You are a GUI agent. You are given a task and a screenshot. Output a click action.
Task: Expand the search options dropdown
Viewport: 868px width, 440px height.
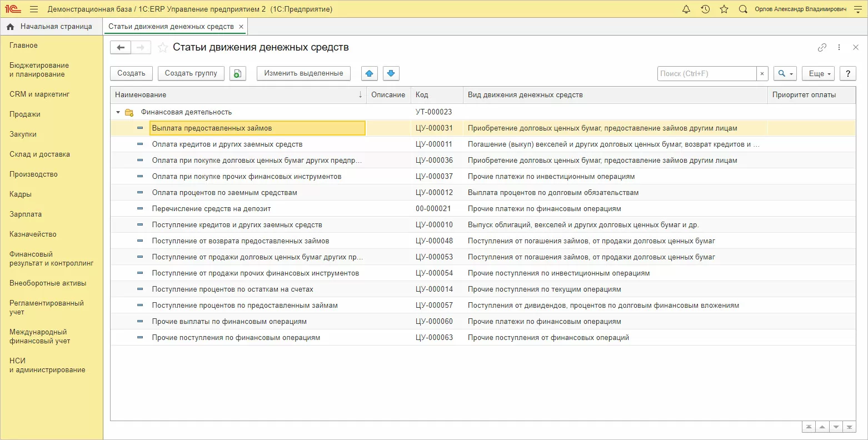click(x=785, y=73)
